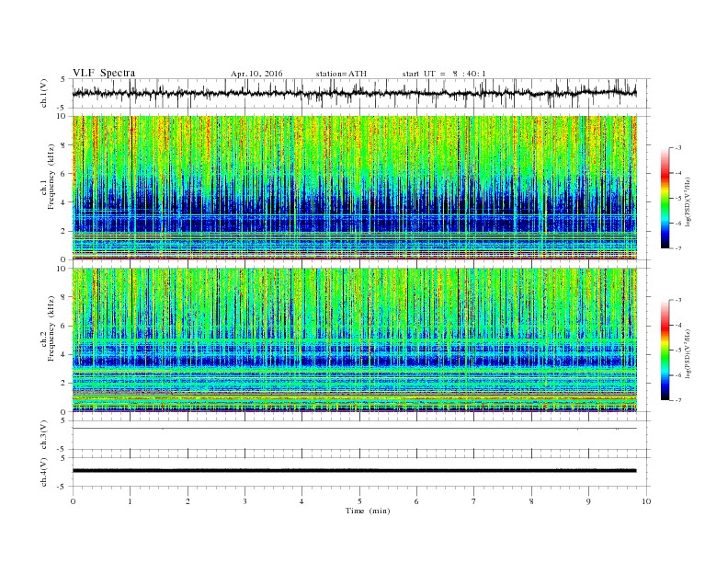Select the date text "Apr. 10, 2016"
Screen dimensions: 728x563
[256, 74]
